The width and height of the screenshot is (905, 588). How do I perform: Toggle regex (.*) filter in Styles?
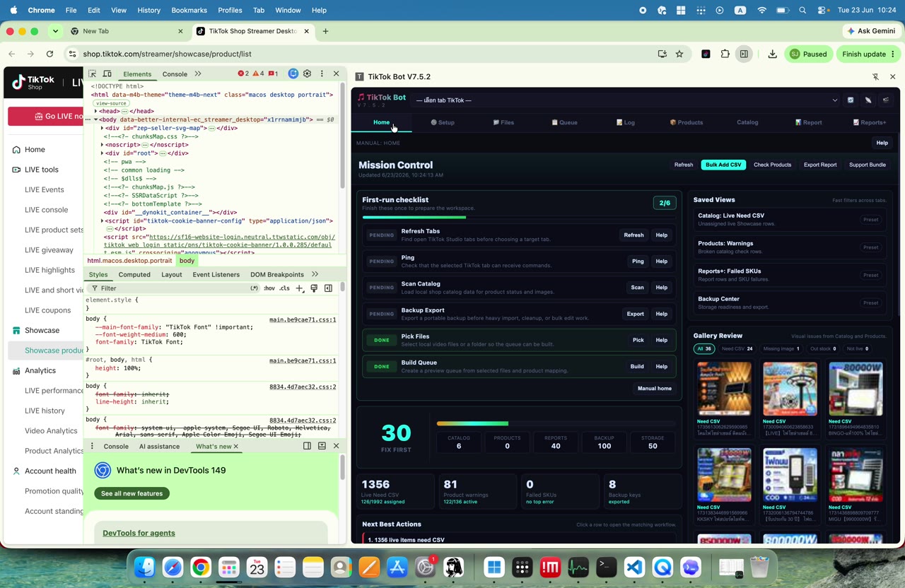pyautogui.click(x=255, y=288)
